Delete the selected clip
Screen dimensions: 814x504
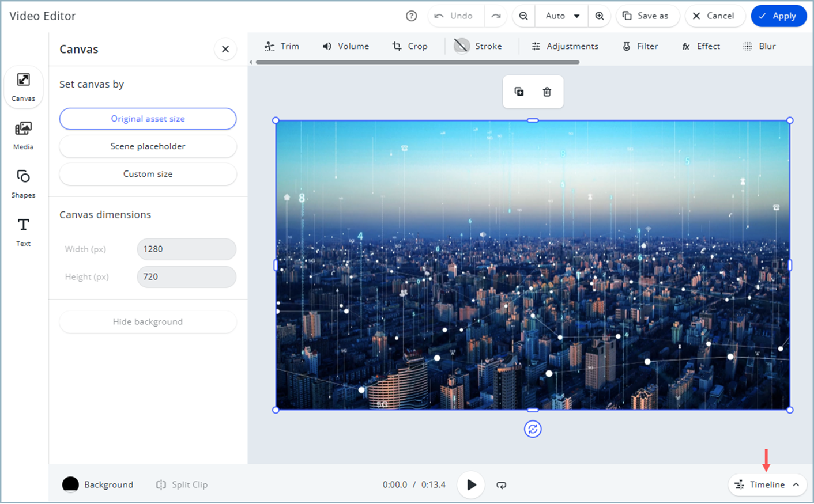[547, 92]
